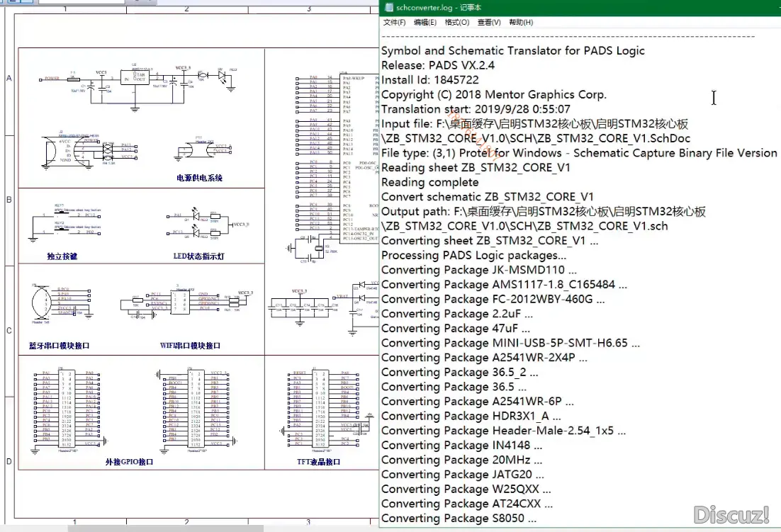Click the 'Converting Package 2.2uF' line
This screenshot has width=781, height=532.
[x=456, y=314]
